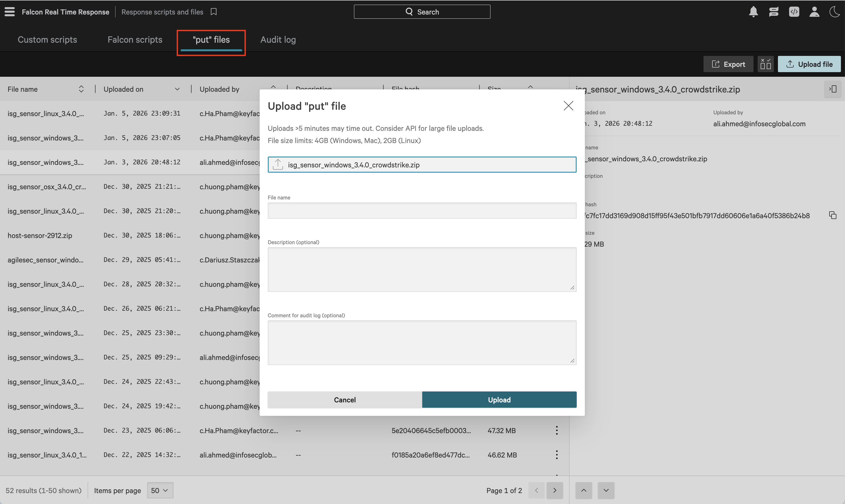This screenshot has height=504, width=845.
Task: Open the notifications bell
Action: [753, 12]
